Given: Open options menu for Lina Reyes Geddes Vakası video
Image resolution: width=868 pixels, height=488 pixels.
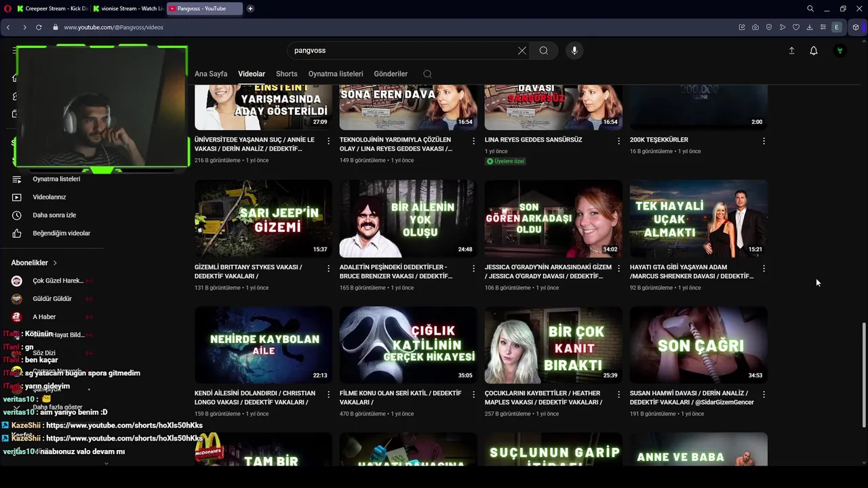Looking at the screenshot, I should click(474, 141).
